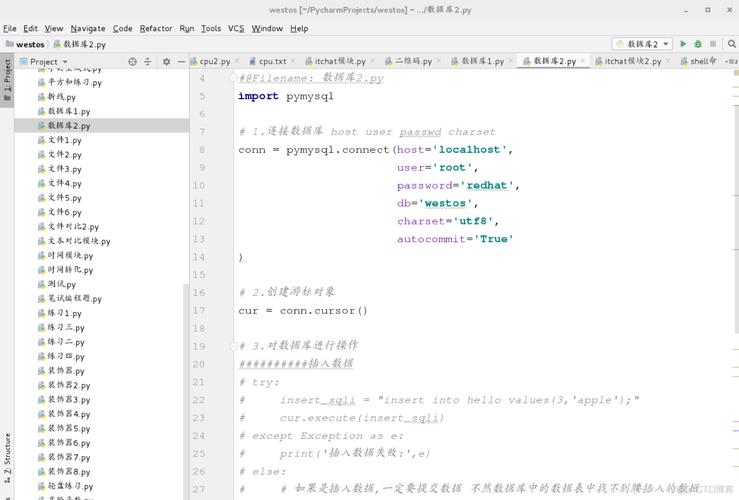Select 装饰器8.py in the project tree

pyautogui.click(x=101, y=472)
